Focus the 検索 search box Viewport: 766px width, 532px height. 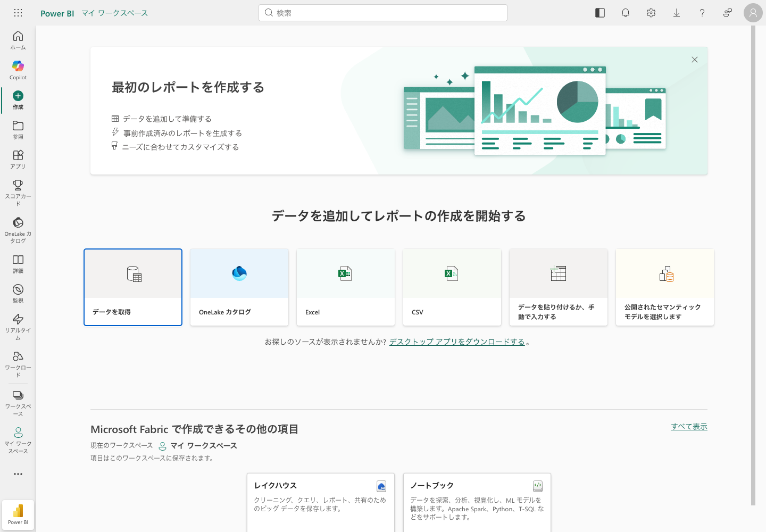[383, 13]
